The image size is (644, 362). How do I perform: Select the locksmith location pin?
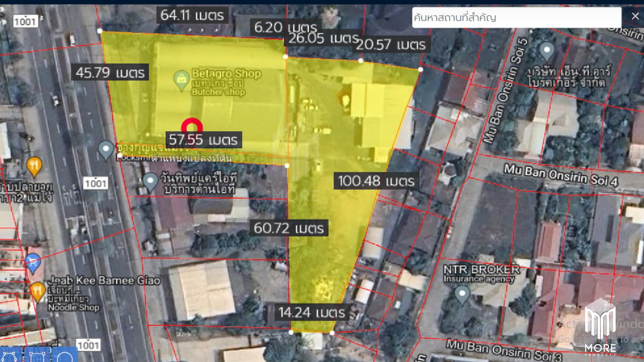[x=106, y=150]
